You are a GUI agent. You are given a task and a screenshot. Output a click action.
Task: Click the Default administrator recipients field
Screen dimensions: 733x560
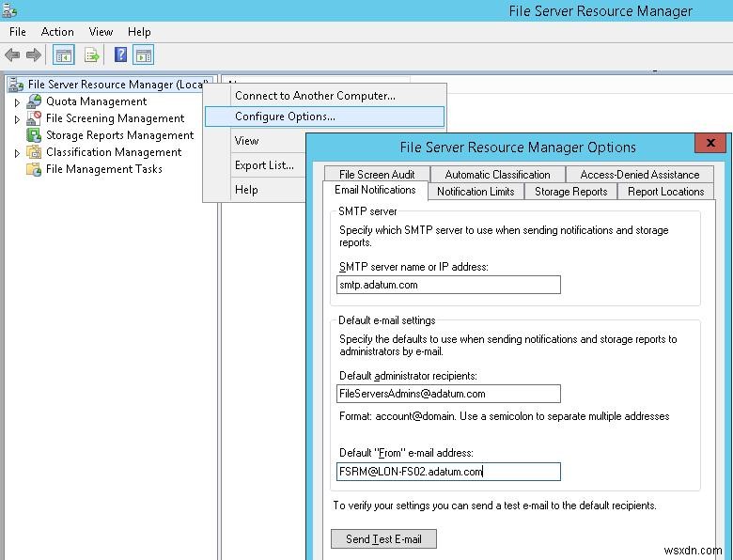point(448,394)
